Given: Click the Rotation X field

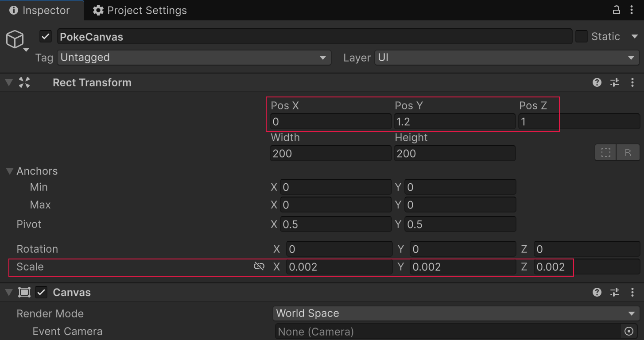Looking at the screenshot, I should coord(339,249).
